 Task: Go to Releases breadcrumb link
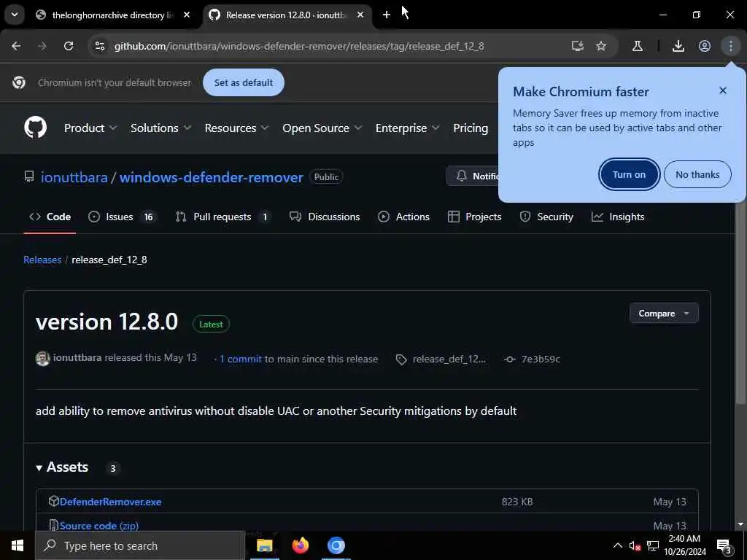pyautogui.click(x=42, y=260)
